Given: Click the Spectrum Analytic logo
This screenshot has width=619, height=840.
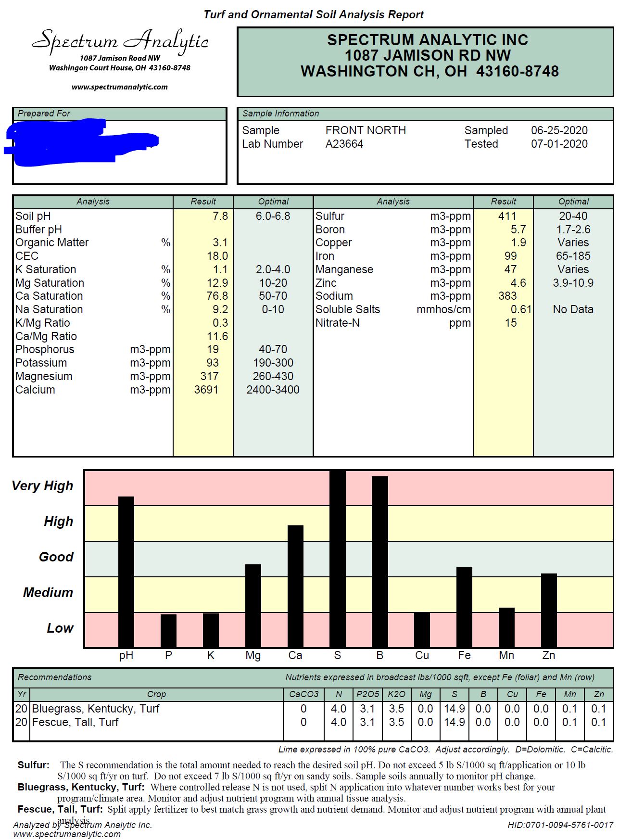Looking at the screenshot, I should [x=120, y=41].
